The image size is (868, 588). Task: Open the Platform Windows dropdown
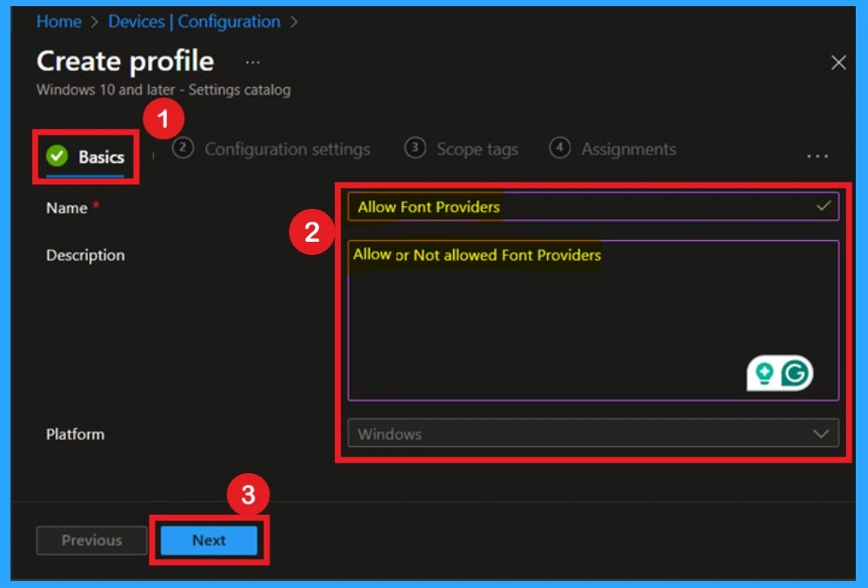pos(593,433)
